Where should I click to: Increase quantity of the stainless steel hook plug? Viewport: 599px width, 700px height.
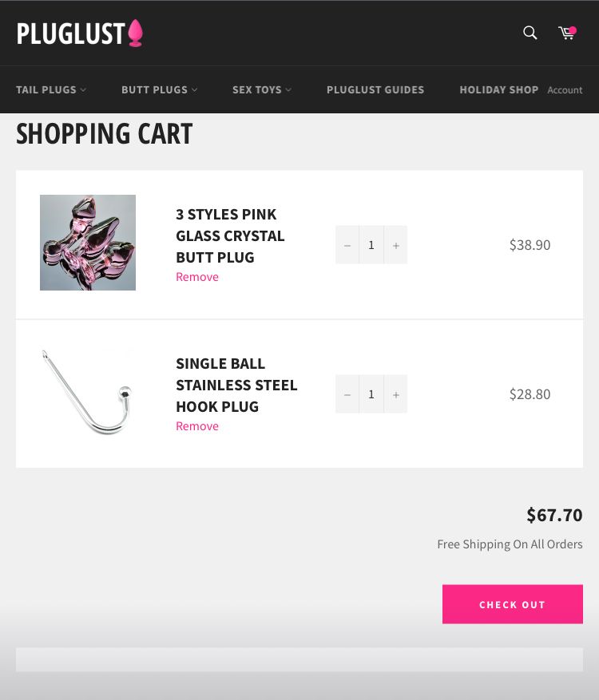395,394
